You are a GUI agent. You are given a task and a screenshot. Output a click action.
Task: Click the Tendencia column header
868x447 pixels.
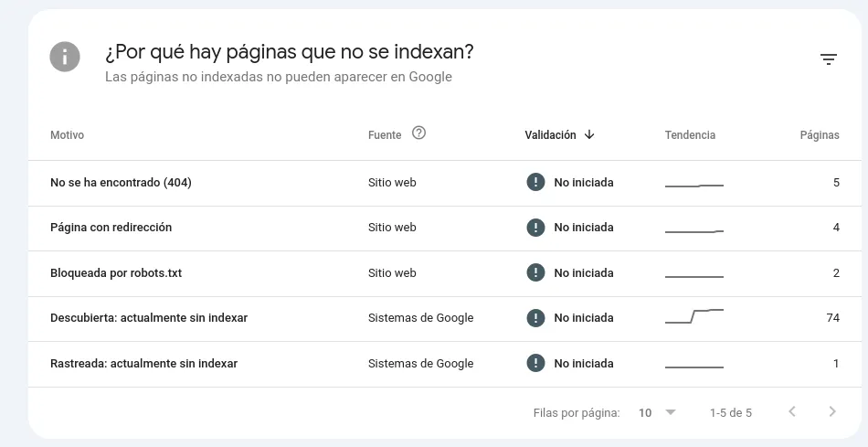(x=690, y=135)
